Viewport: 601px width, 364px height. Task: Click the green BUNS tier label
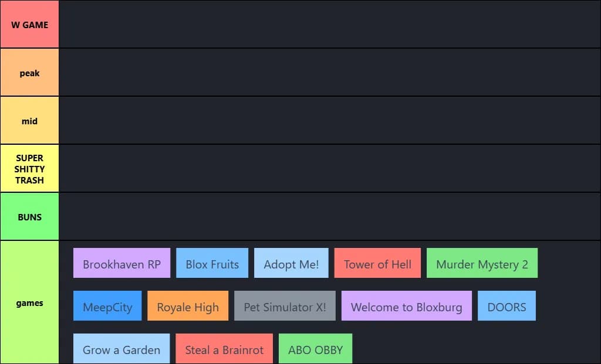coord(29,217)
